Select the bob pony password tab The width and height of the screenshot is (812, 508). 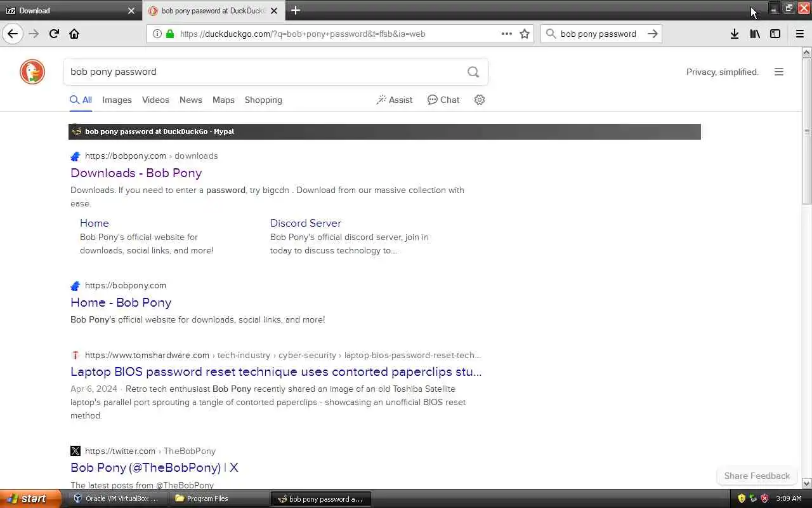[213, 10]
